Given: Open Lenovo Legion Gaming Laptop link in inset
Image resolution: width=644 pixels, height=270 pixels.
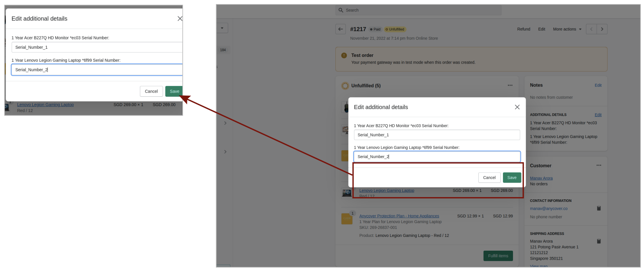Looking at the screenshot, I should coord(45,105).
